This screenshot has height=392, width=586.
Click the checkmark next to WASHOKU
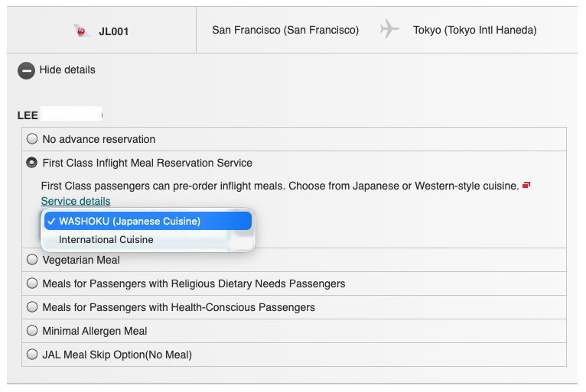click(x=50, y=221)
